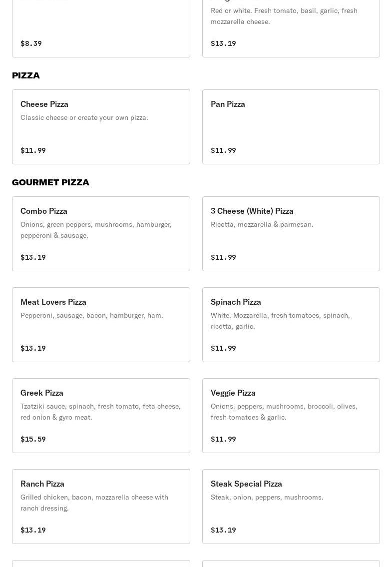Open the 3 Cheese (White) Pizza card
The width and height of the screenshot is (392, 567).
pyautogui.click(x=291, y=234)
